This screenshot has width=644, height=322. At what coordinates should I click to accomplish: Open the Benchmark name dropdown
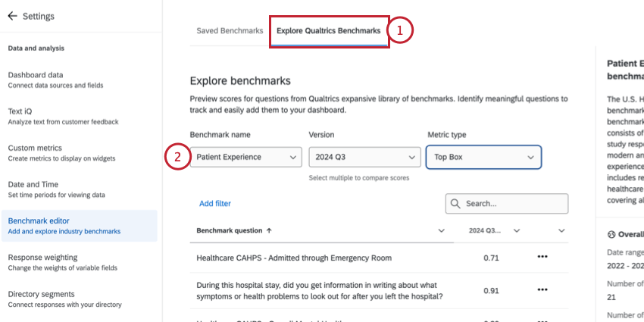pyautogui.click(x=245, y=157)
